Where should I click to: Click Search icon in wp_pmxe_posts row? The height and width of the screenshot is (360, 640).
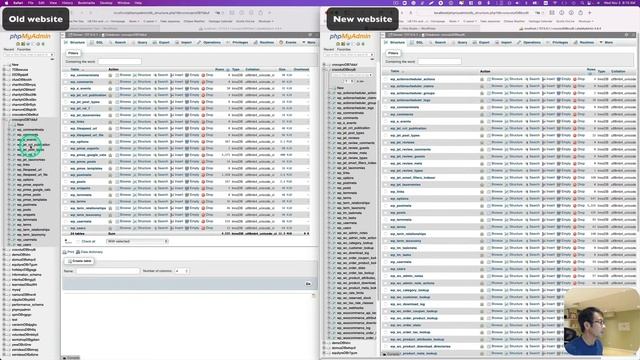(x=156, y=162)
